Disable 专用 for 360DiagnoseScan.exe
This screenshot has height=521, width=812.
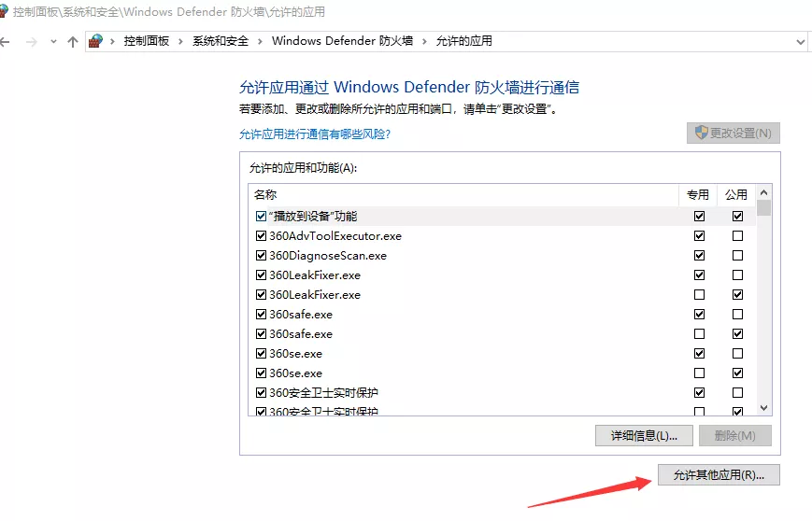pos(699,256)
